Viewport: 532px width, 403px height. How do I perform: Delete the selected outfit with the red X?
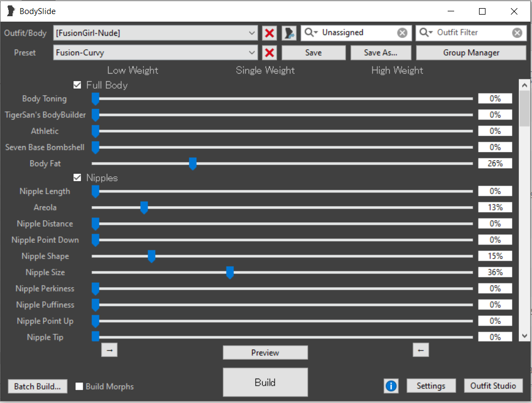pyautogui.click(x=269, y=33)
